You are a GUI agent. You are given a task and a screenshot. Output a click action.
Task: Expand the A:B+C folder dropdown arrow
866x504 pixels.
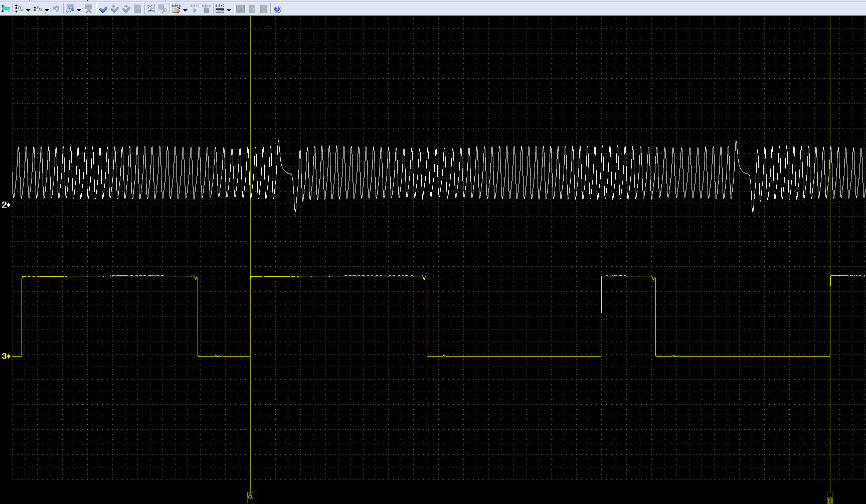click(185, 10)
